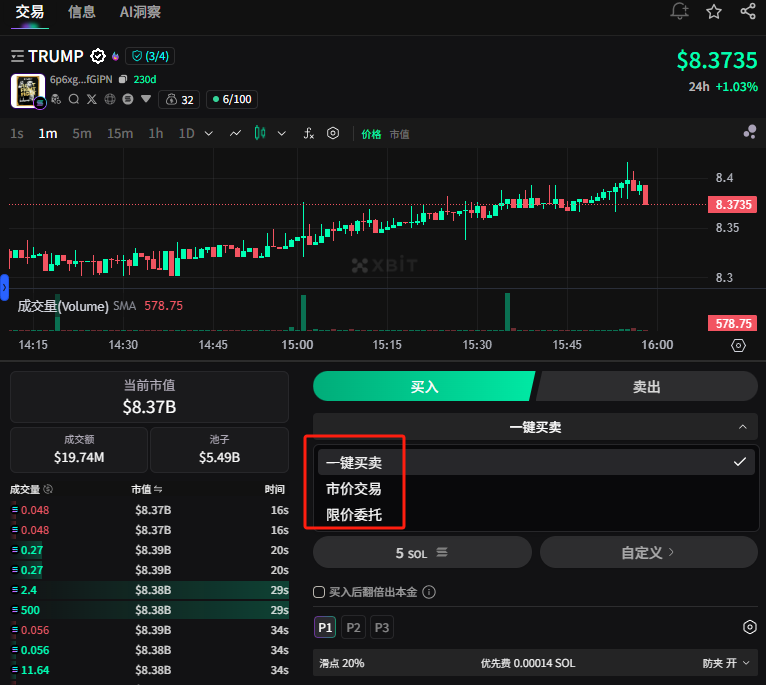Select the P3 preset
The image size is (766, 685).
click(x=382, y=627)
